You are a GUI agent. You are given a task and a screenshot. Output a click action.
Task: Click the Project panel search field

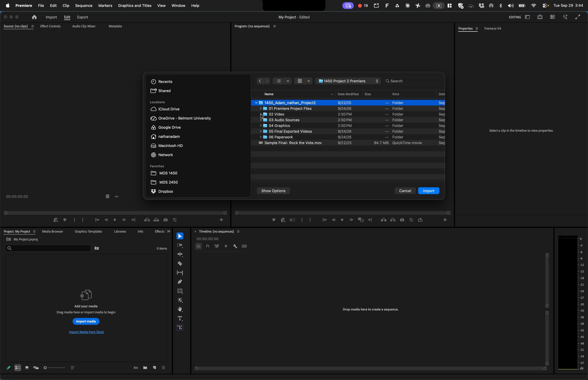(x=48, y=248)
